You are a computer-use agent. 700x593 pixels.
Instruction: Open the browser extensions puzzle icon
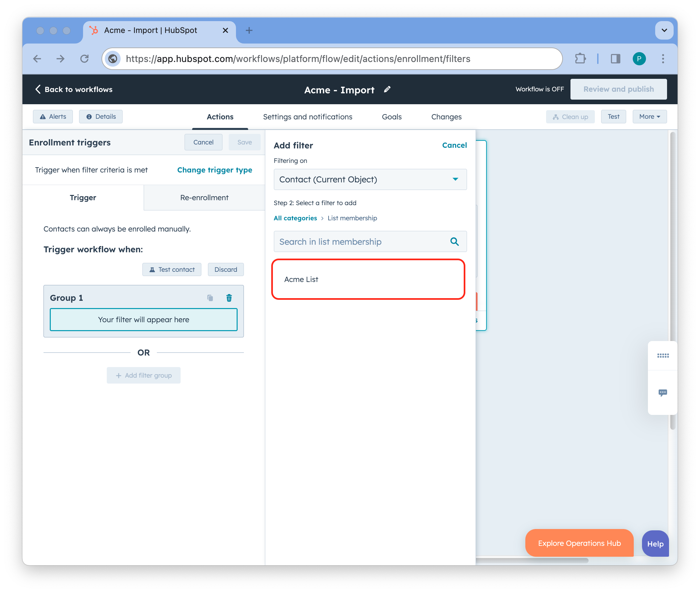coord(580,59)
